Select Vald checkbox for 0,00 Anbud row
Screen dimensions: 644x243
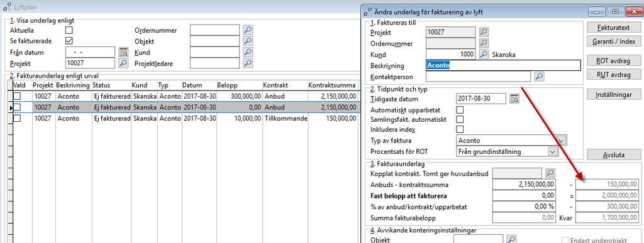click(x=17, y=107)
